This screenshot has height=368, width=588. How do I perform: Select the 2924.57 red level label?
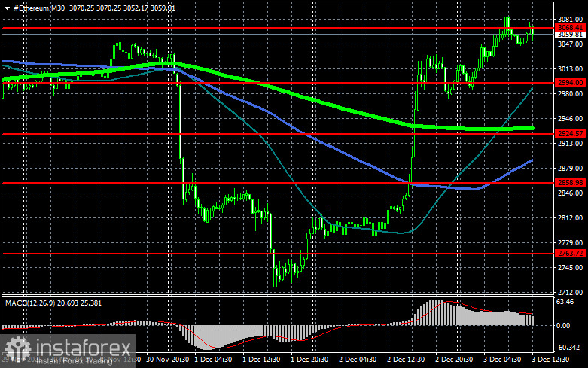point(571,134)
